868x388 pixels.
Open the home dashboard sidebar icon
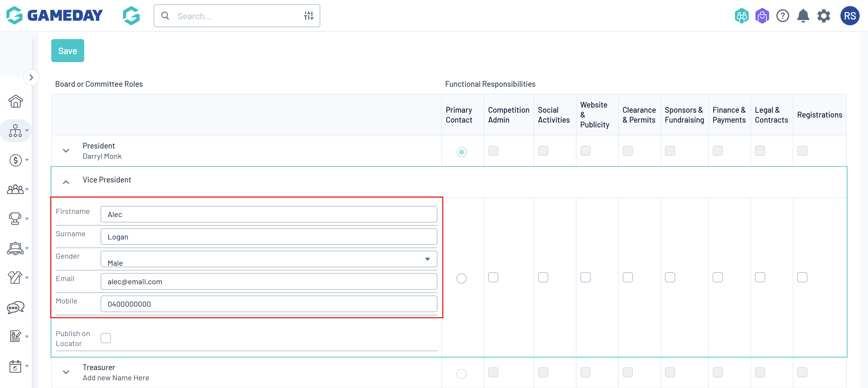tap(15, 101)
